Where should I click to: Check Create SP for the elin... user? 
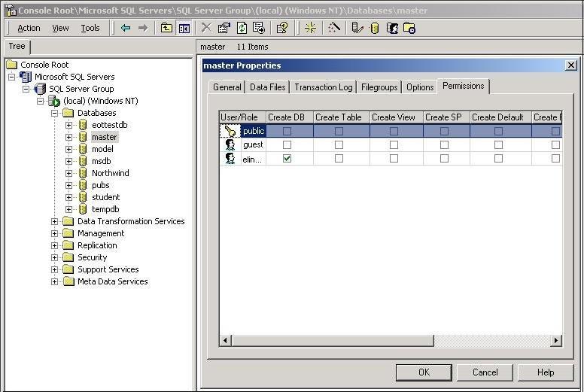[x=444, y=159]
